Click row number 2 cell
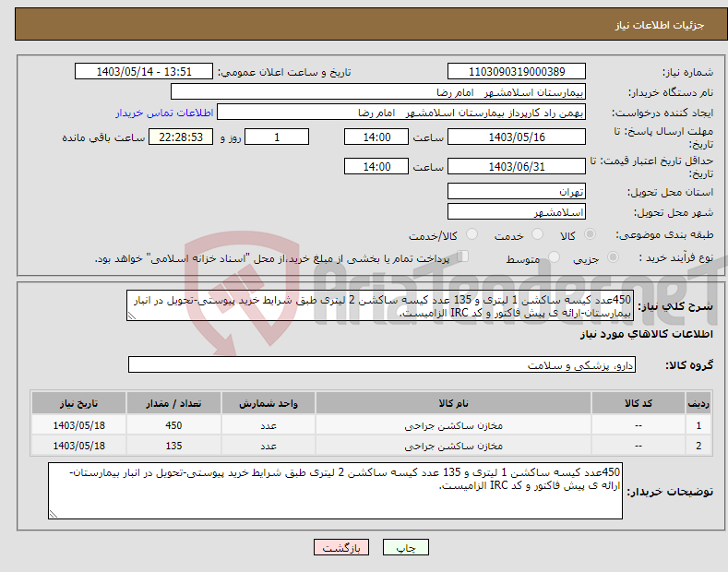The width and height of the screenshot is (728, 572). point(698,446)
